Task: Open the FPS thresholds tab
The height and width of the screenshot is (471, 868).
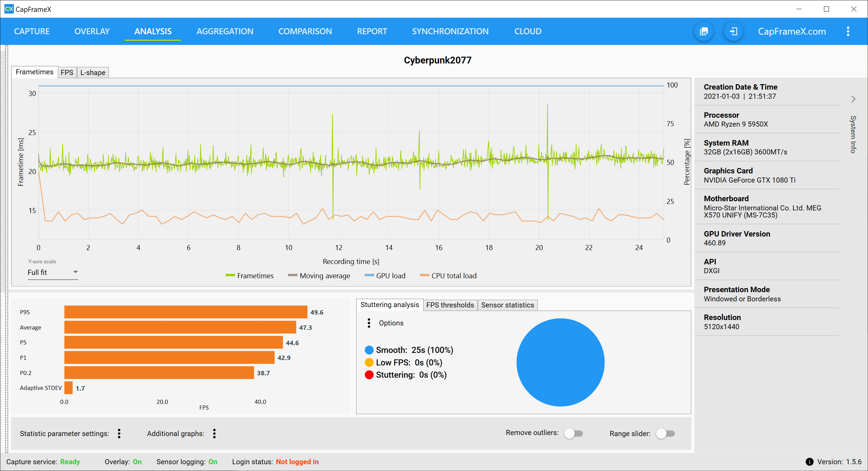Action: pyautogui.click(x=450, y=305)
